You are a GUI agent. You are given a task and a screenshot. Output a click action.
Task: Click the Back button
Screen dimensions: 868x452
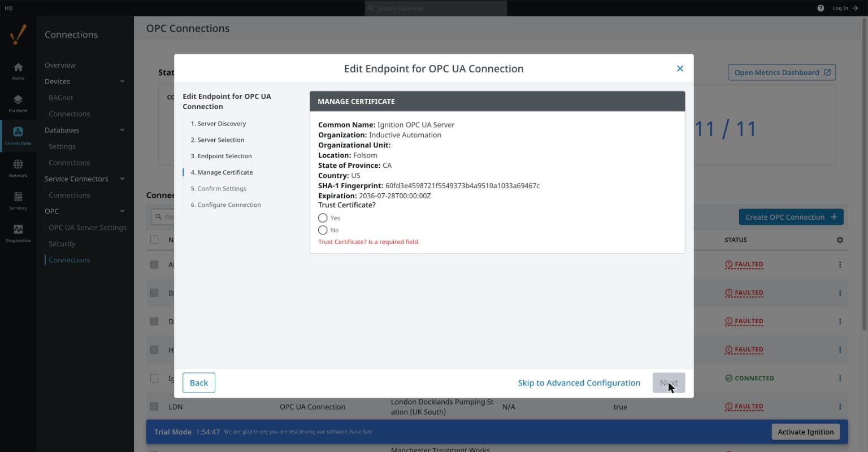tap(199, 383)
